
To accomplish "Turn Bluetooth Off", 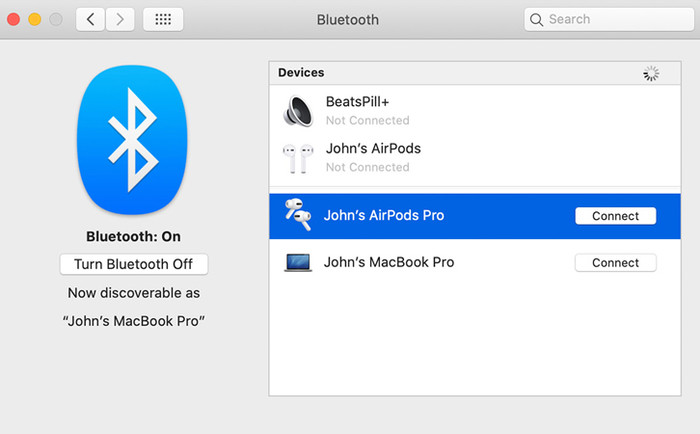I will click(x=133, y=264).
